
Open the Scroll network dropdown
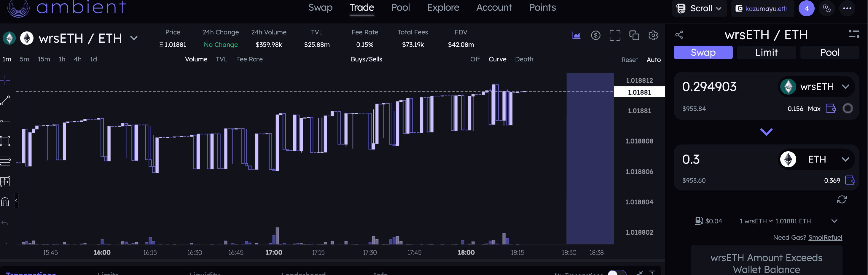tap(699, 8)
